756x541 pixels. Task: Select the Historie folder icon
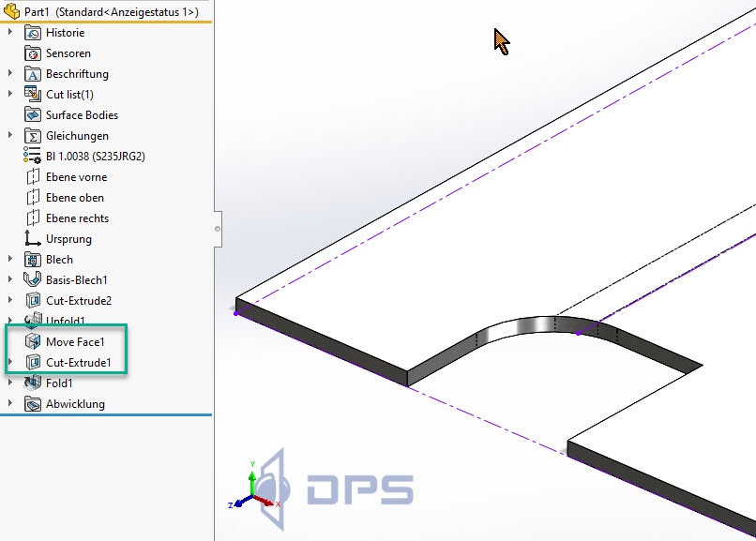(33, 33)
